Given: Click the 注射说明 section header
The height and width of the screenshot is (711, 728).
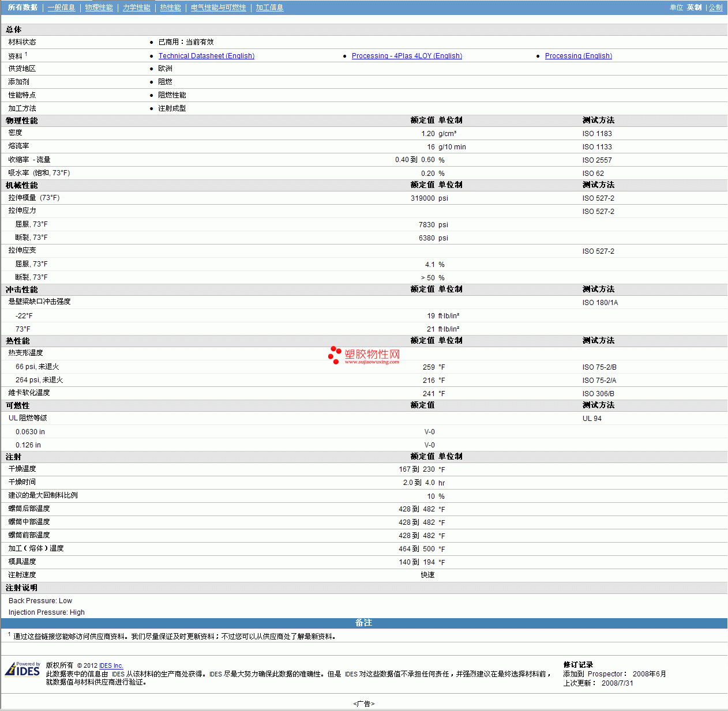Looking at the screenshot, I should click(21, 588).
